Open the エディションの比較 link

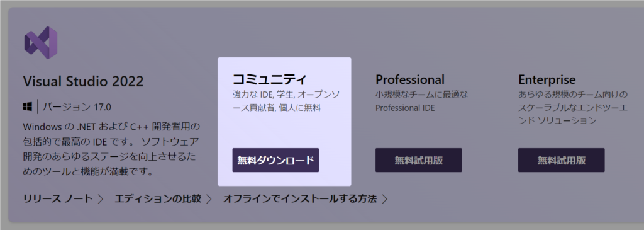158,200
